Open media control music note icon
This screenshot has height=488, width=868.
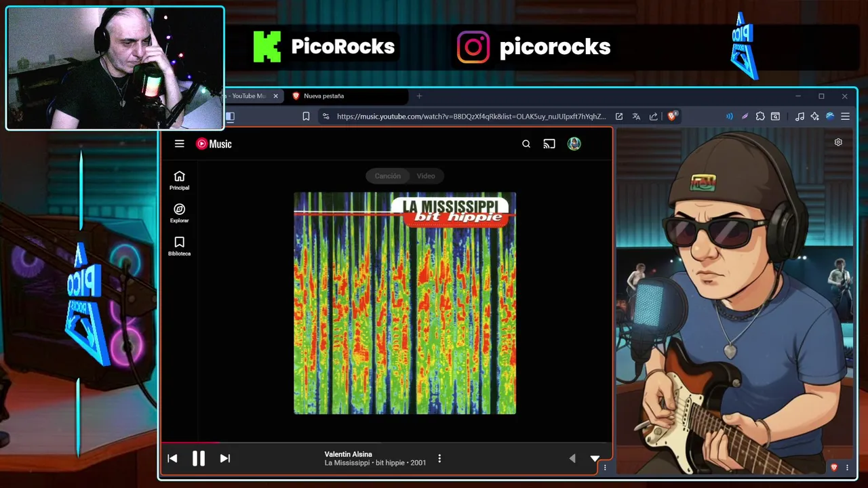(800, 117)
